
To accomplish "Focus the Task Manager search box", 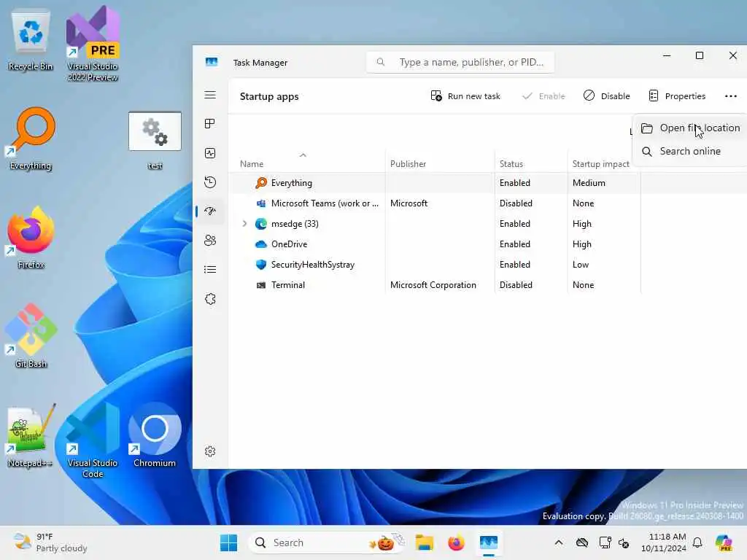I will [x=460, y=63].
